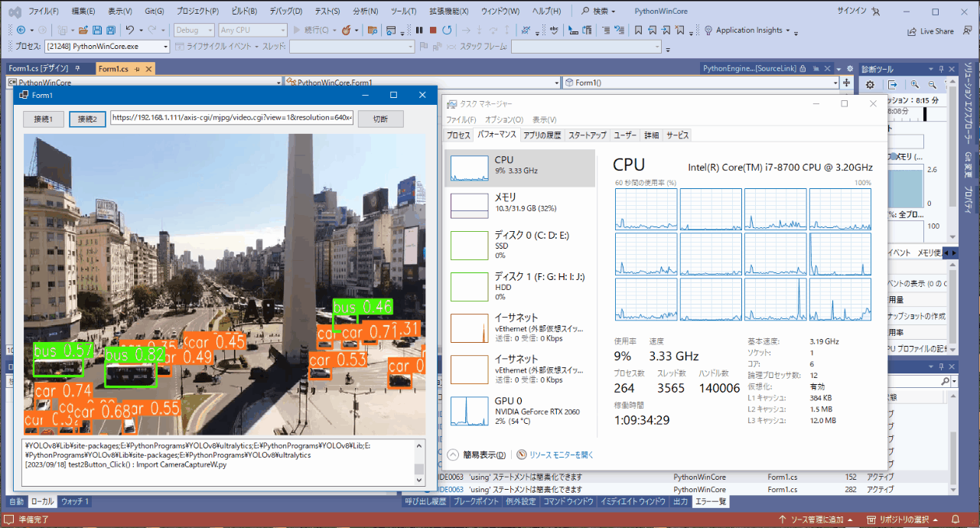Toggle pin on the Form1.cs tab
The height and width of the screenshot is (528, 980).
pos(138,69)
